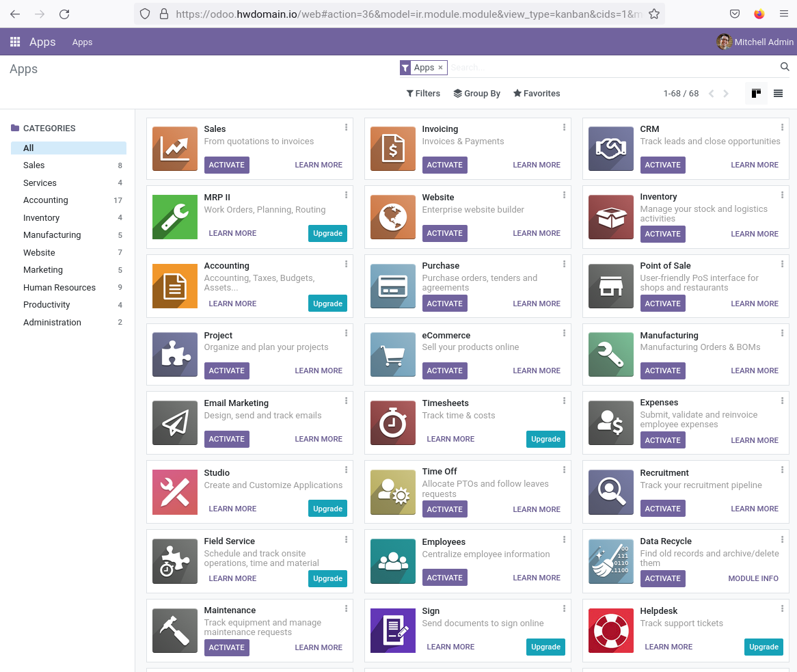797x672 pixels.
Task: Click the browser URL address bar
Action: click(x=409, y=14)
